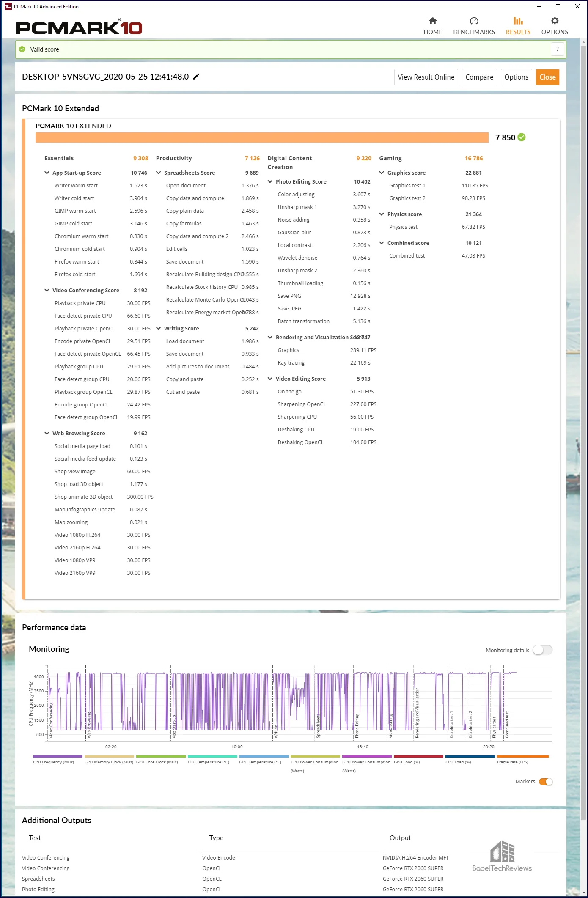The image size is (588, 898).
Task: Click the CPU Temperature legend swatch
Action: (212, 756)
